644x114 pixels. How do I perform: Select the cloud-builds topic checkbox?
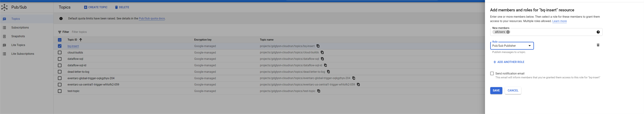(60, 52)
